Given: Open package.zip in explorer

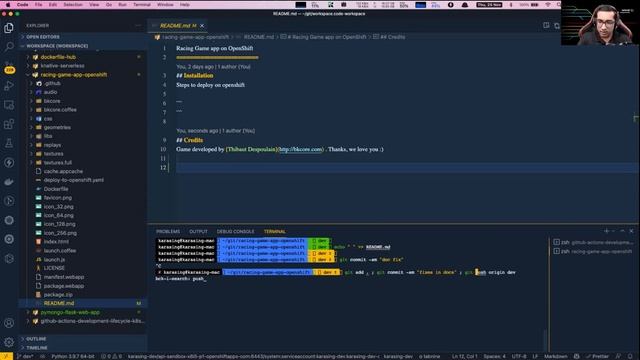Looking at the screenshot, I should pos(58,295).
